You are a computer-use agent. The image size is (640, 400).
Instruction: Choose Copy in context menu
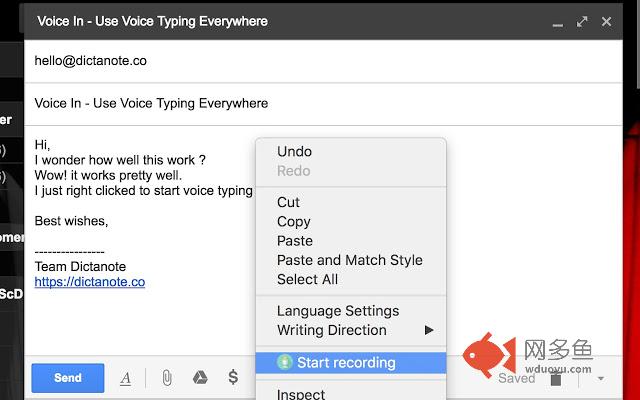pos(293,222)
